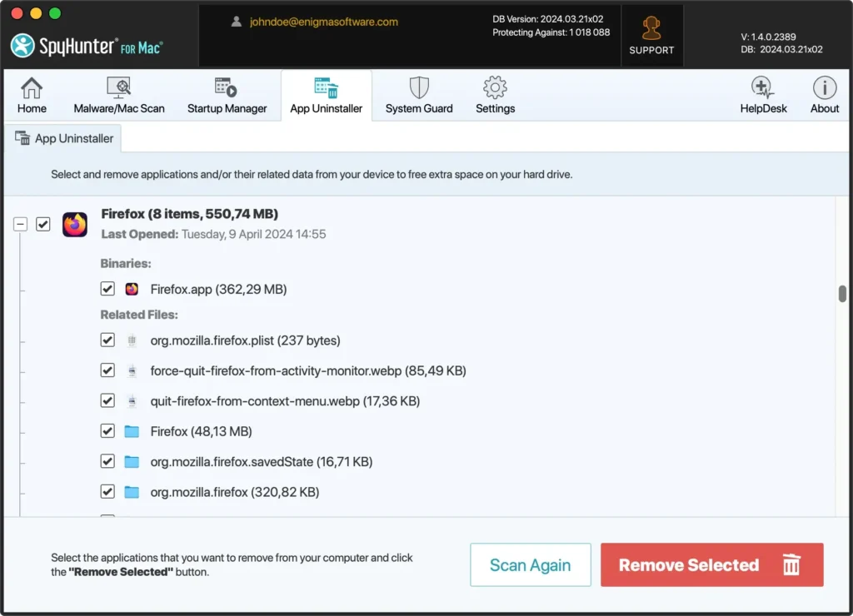The height and width of the screenshot is (616, 853).
Task: Select the Malware/Mac Scan tool
Action: tap(118, 93)
